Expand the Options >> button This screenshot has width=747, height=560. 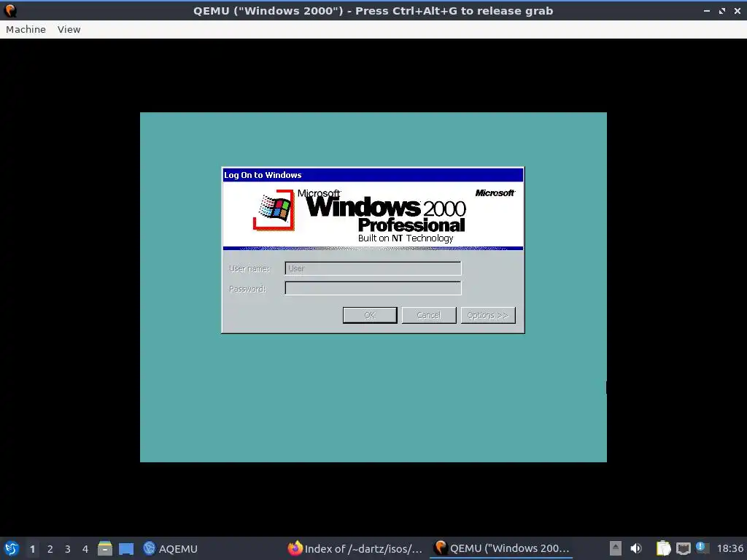click(488, 315)
